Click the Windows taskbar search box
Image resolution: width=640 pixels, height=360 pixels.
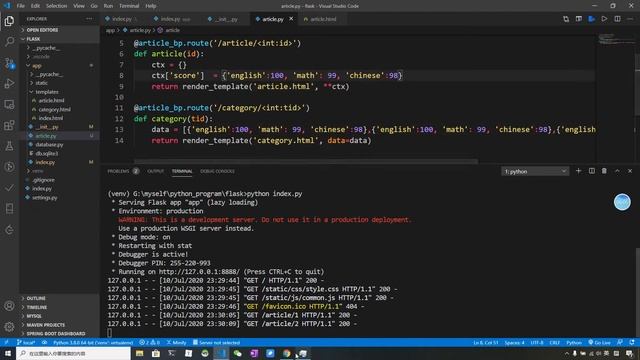point(73,353)
